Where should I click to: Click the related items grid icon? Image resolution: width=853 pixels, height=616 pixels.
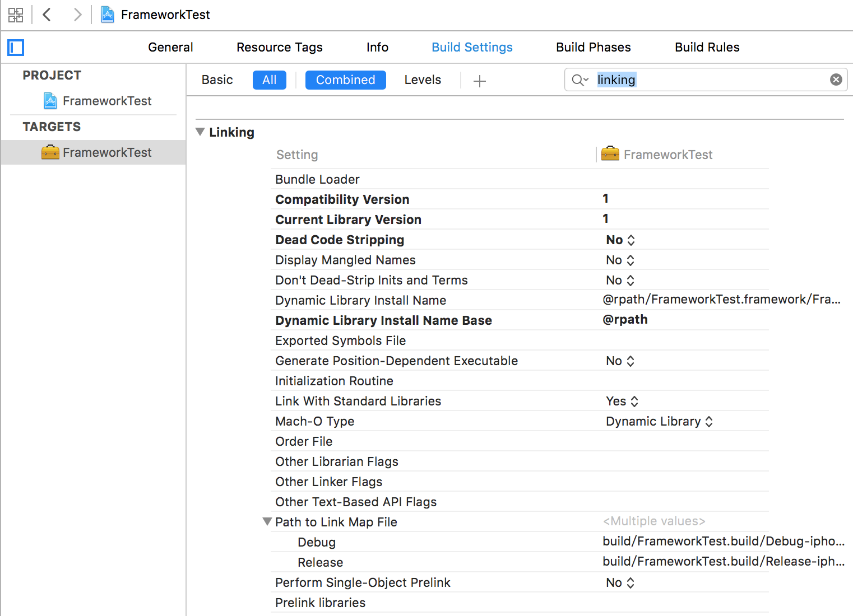point(16,15)
